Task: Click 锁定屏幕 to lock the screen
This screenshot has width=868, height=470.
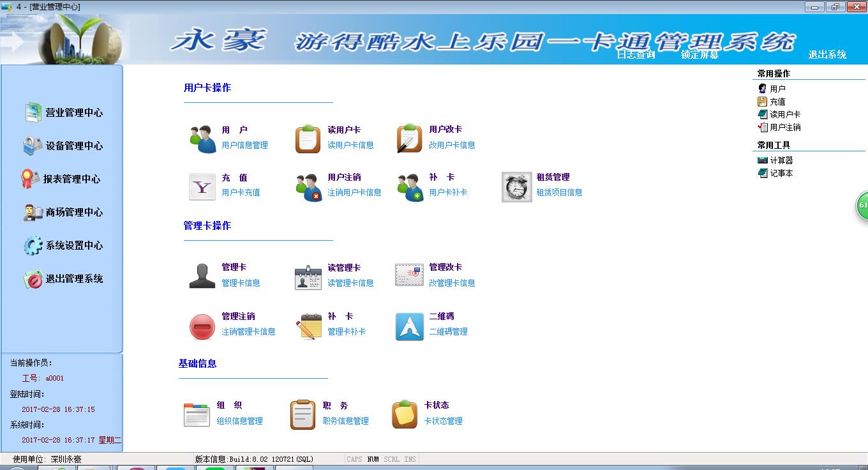Action: [700, 55]
